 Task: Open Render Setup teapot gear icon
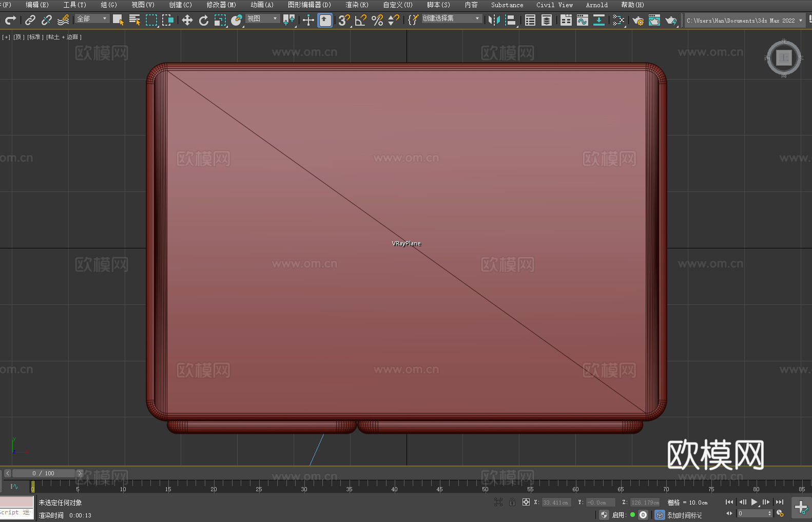[x=638, y=20]
